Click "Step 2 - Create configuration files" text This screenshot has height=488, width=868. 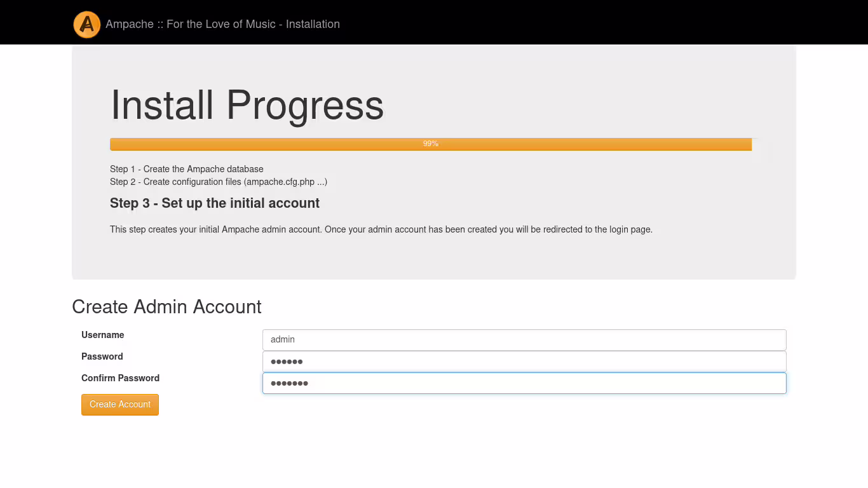(x=219, y=182)
